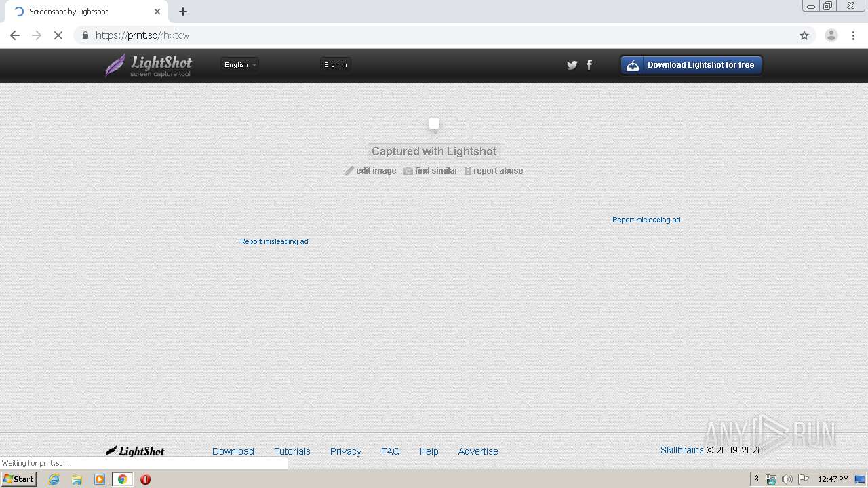Click the edit image link
The height and width of the screenshot is (488, 868).
tap(371, 171)
